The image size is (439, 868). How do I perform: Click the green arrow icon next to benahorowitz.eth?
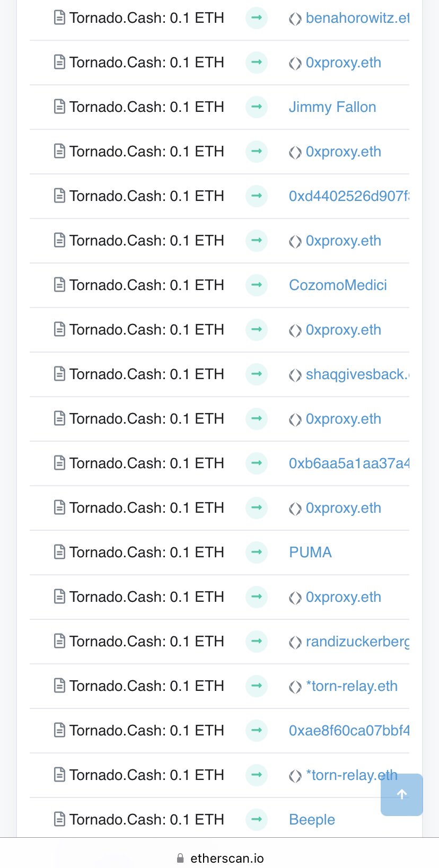point(256,17)
